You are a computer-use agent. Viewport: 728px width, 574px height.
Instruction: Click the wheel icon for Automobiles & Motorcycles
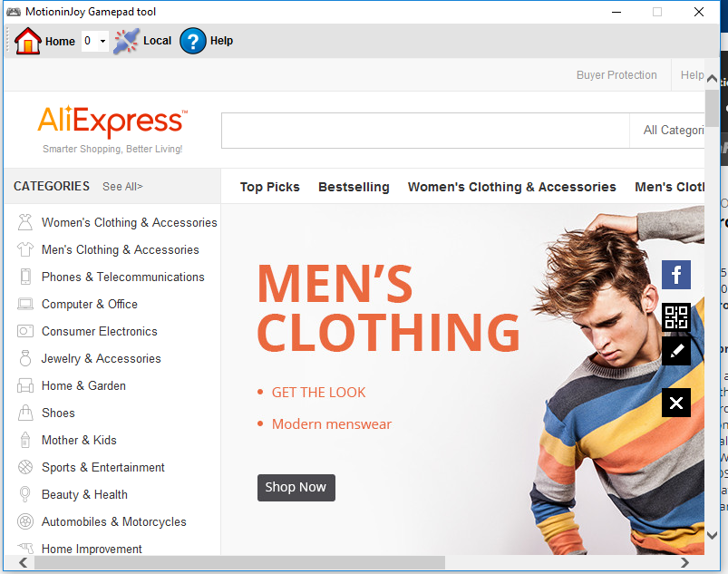coord(25,521)
